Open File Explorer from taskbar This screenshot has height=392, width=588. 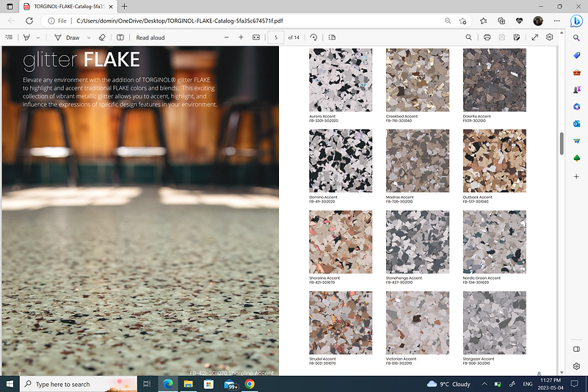(188, 384)
